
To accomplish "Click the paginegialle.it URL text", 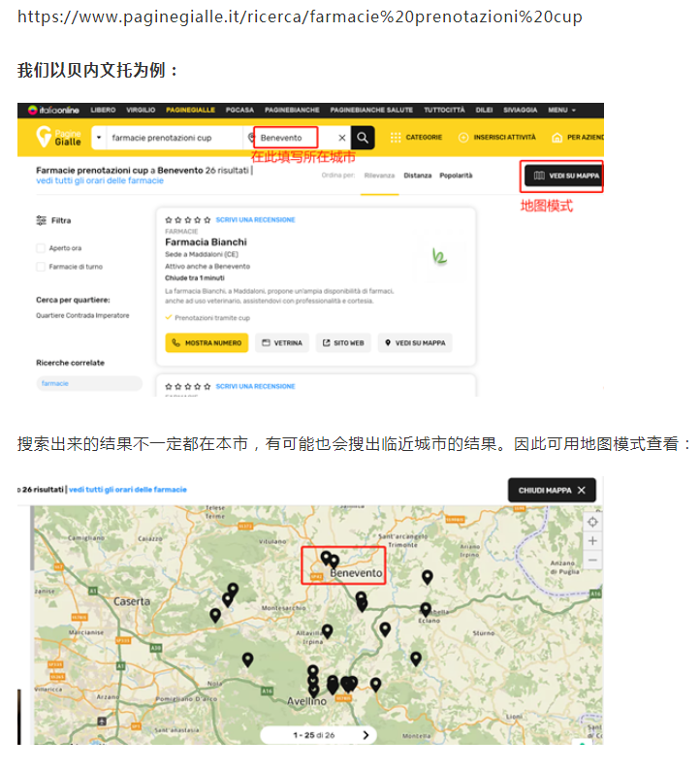I will (300, 16).
